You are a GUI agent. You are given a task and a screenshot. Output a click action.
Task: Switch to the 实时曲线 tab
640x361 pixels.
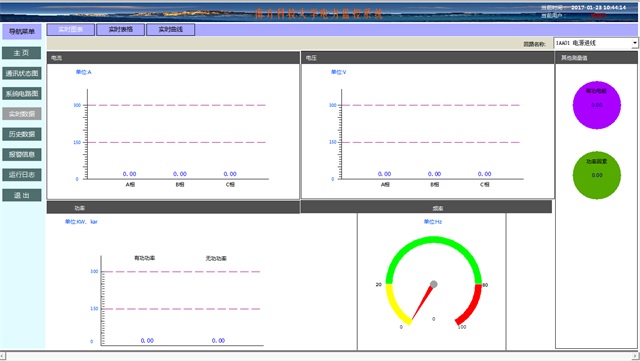tap(171, 29)
